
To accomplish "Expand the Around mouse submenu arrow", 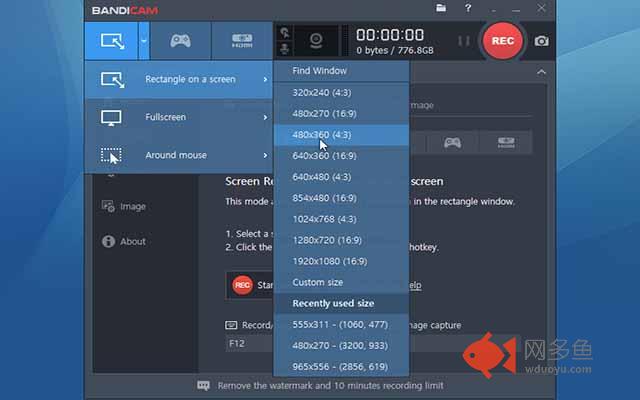I will 265,156.
